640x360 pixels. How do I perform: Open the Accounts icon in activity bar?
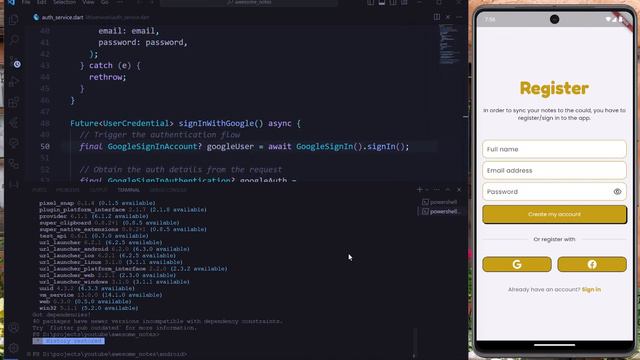coord(13,327)
